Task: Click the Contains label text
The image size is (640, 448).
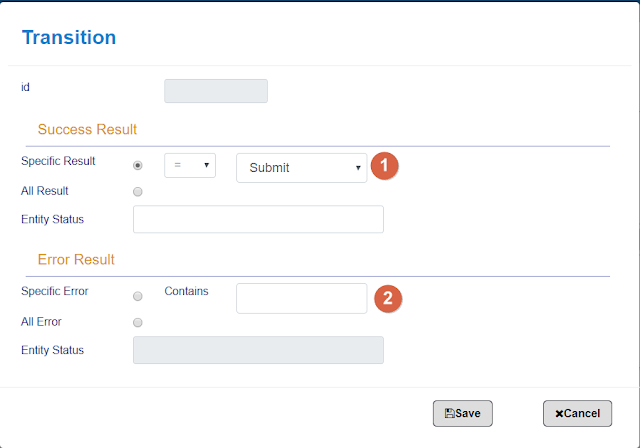Action: [186, 292]
